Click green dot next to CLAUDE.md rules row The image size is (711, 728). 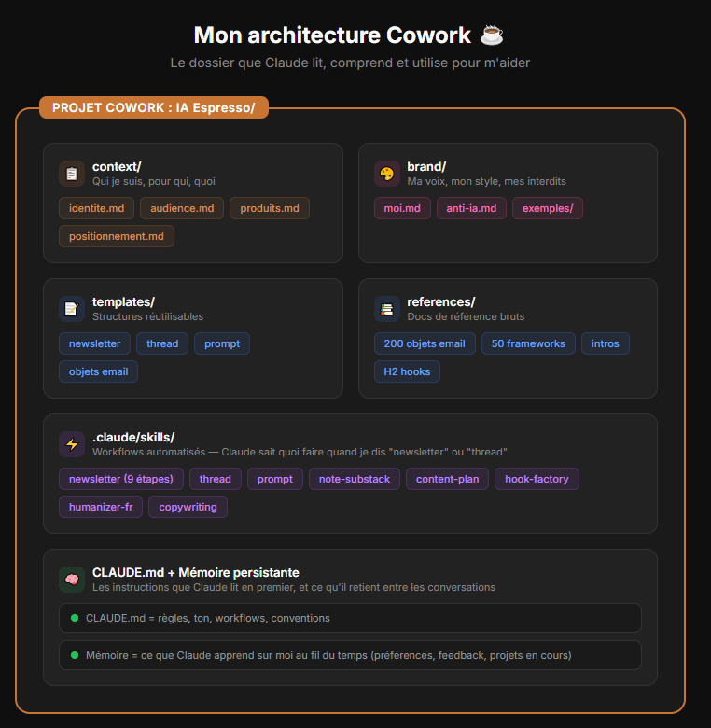coord(75,618)
